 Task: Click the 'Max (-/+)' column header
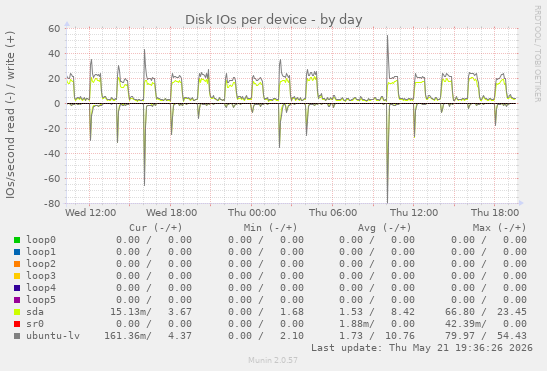click(499, 228)
